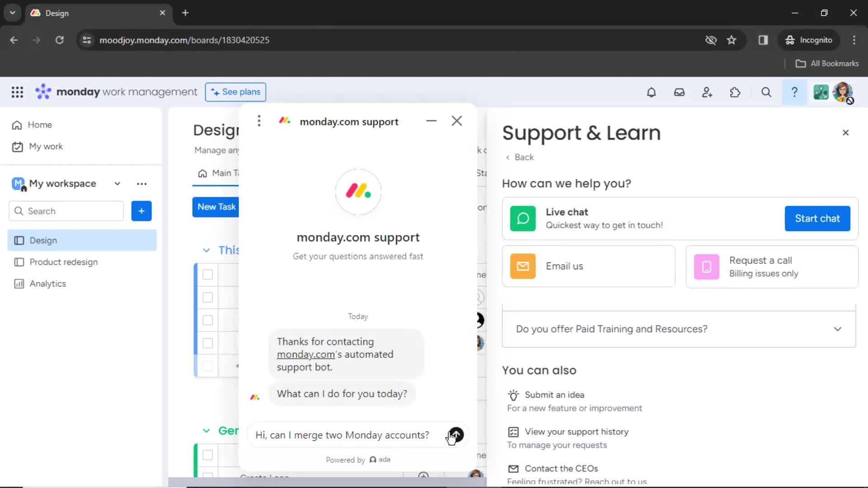Click the See plans button
The width and height of the screenshot is (868, 488).
pyautogui.click(x=236, y=92)
